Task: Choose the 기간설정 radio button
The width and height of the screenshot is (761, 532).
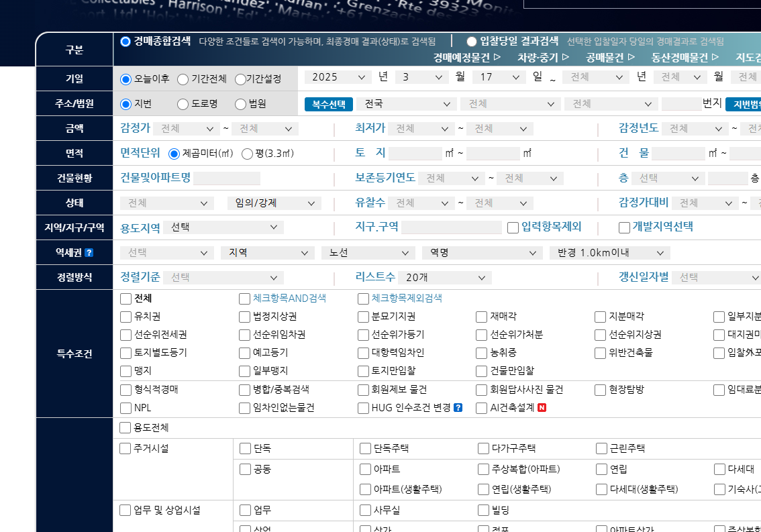Action: point(240,79)
